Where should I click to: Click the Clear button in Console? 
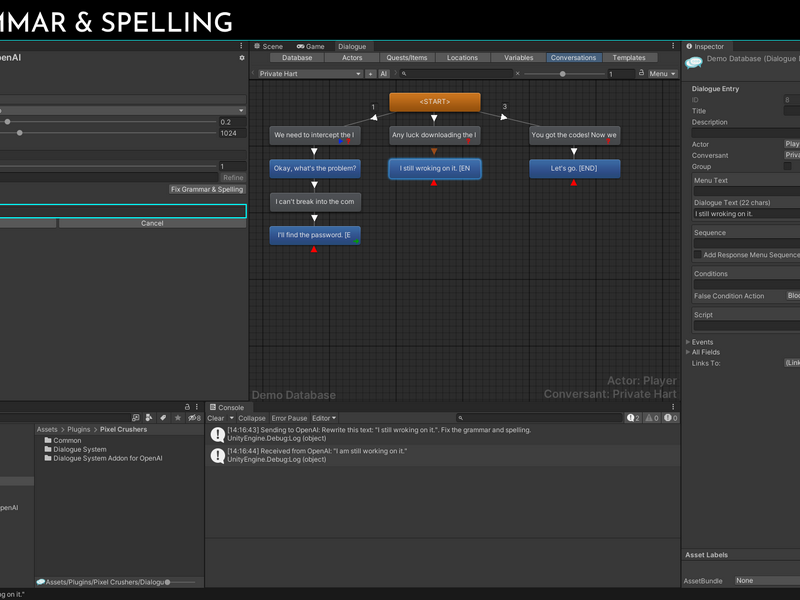216,418
